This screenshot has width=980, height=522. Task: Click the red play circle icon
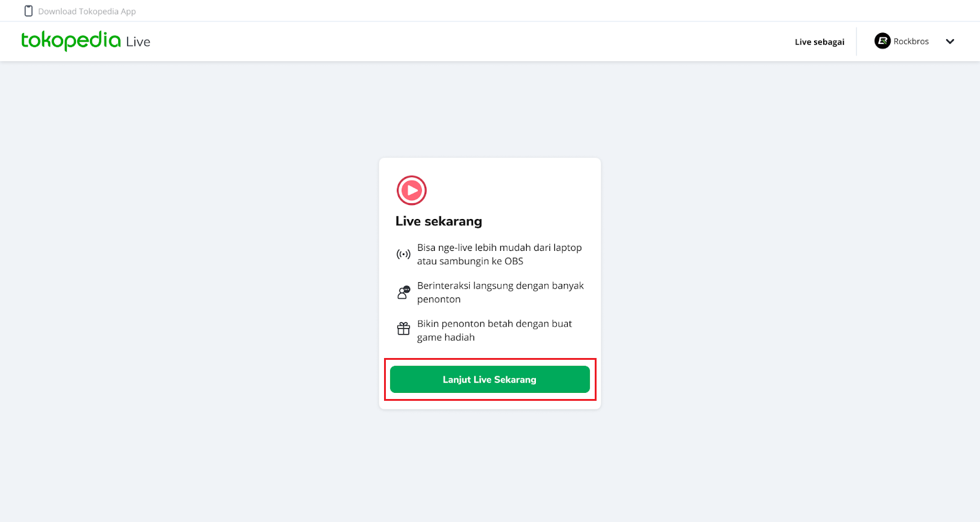pyautogui.click(x=412, y=190)
